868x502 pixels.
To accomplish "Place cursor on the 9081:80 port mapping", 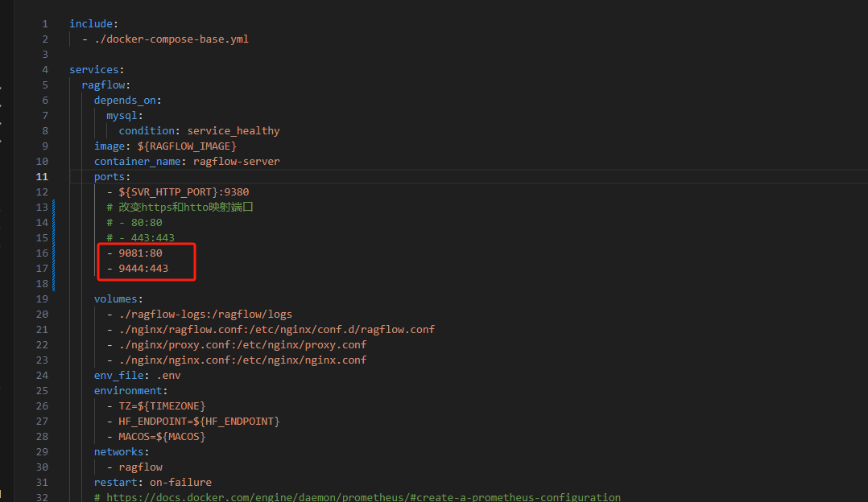I will point(140,253).
